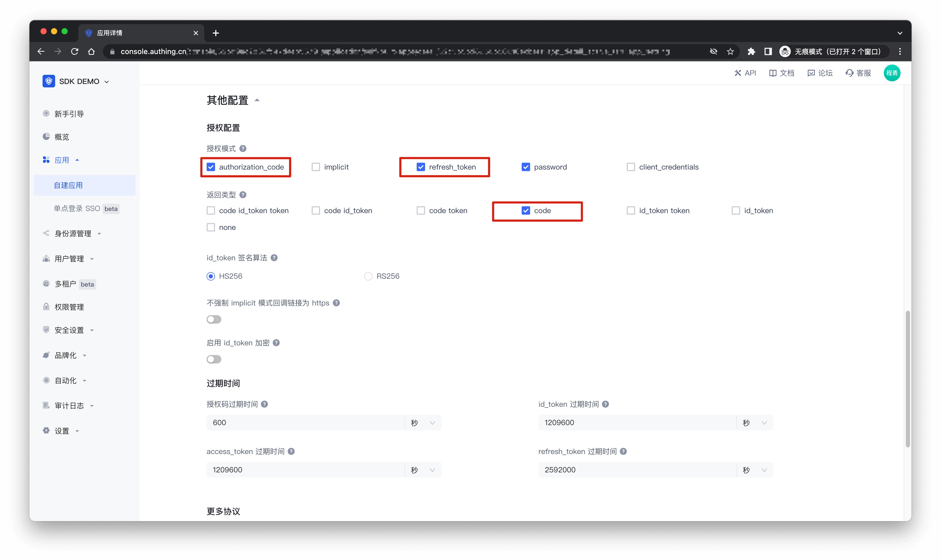Open the 秒 unit dropdown for 授权码过期时间
Screen dimensions: 941x560
423,423
